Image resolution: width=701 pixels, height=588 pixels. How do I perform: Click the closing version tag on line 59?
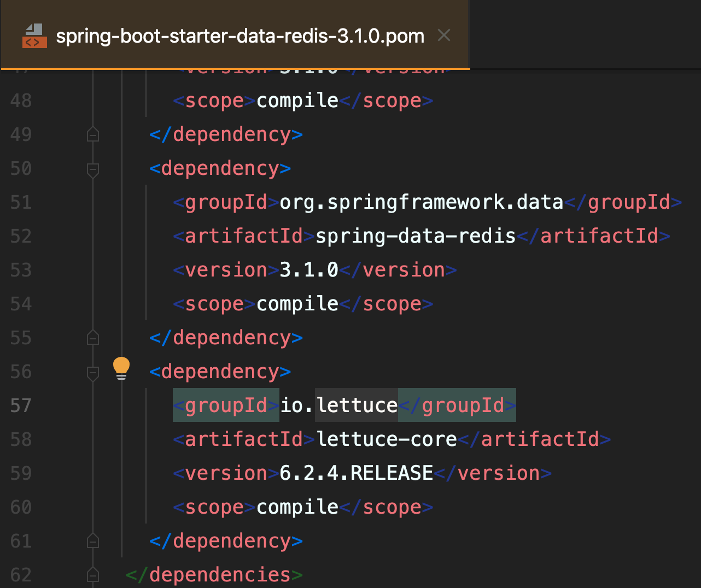tap(493, 473)
